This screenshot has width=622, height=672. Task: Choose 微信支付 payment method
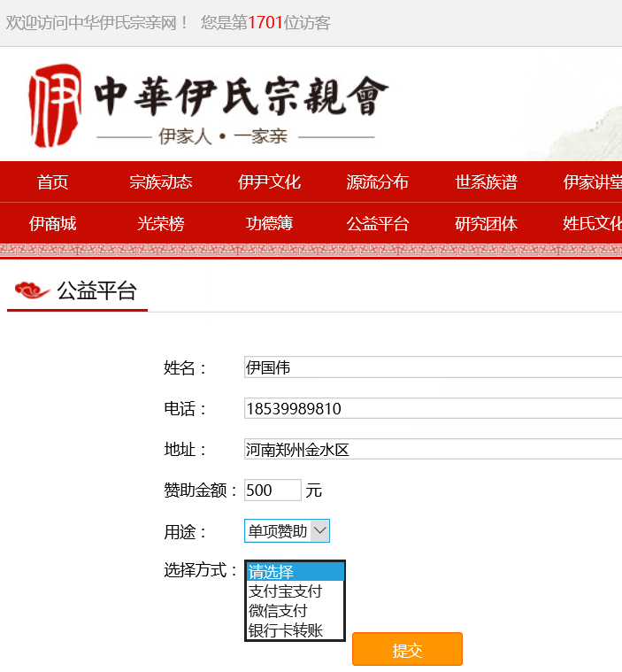(x=296, y=611)
